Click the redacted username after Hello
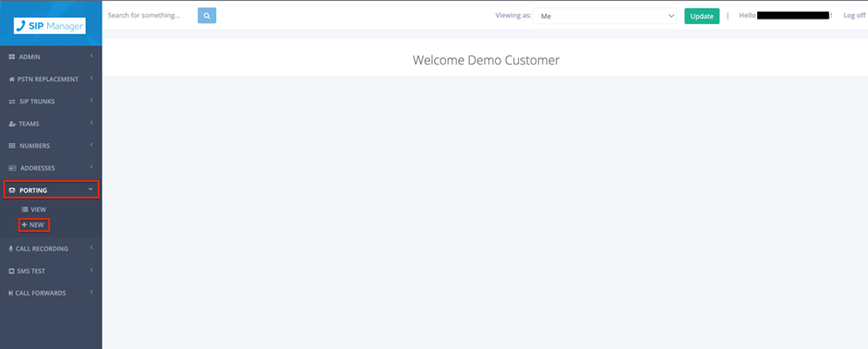868x349 pixels. [792, 16]
